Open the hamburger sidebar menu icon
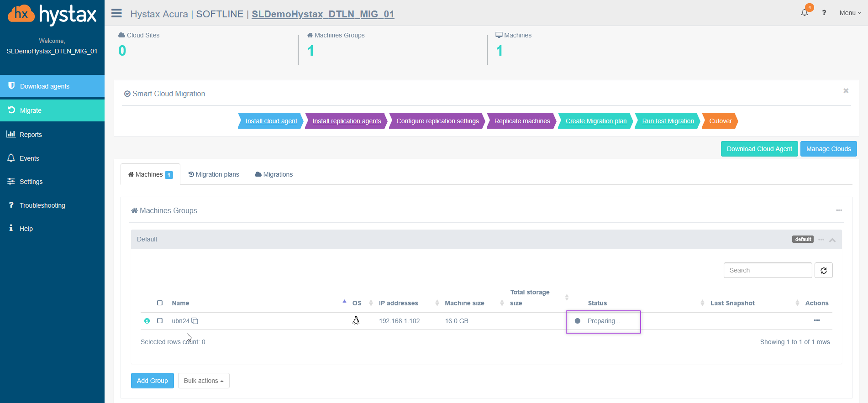868x403 pixels. 116,13
